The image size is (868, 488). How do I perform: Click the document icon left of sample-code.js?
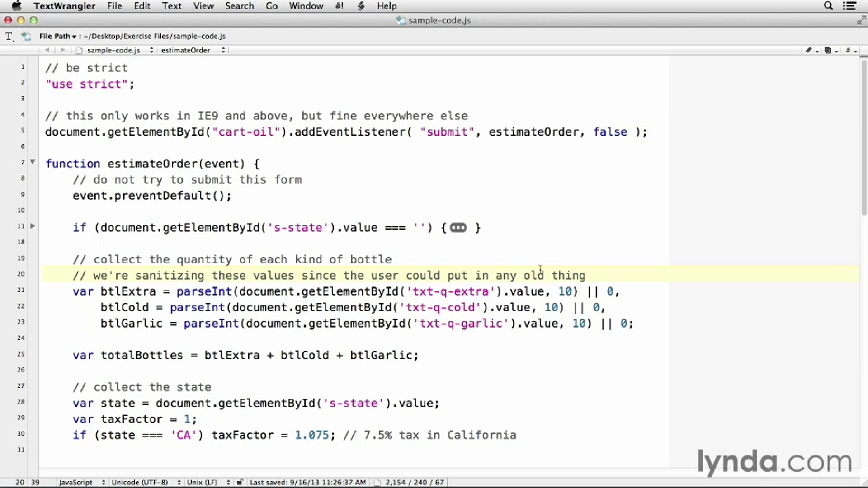(x=80, y=50)
